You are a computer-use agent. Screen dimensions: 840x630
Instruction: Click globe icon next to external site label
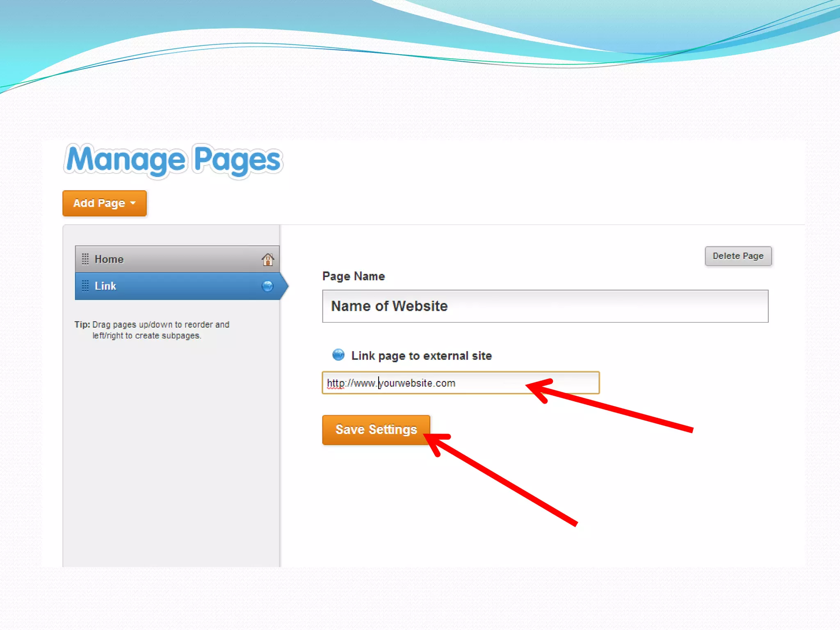[338, 355]
